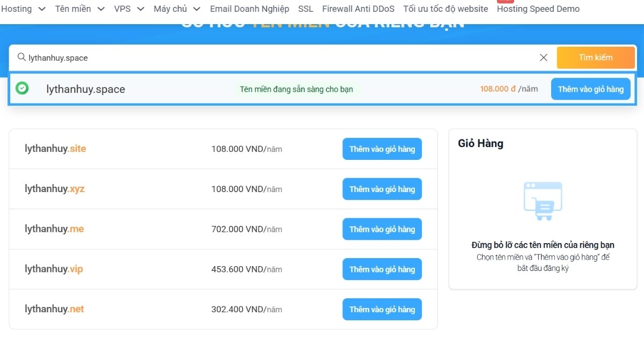644x338 pixels.
Task: Focus the domain search input field
Action: click(268, 57)
